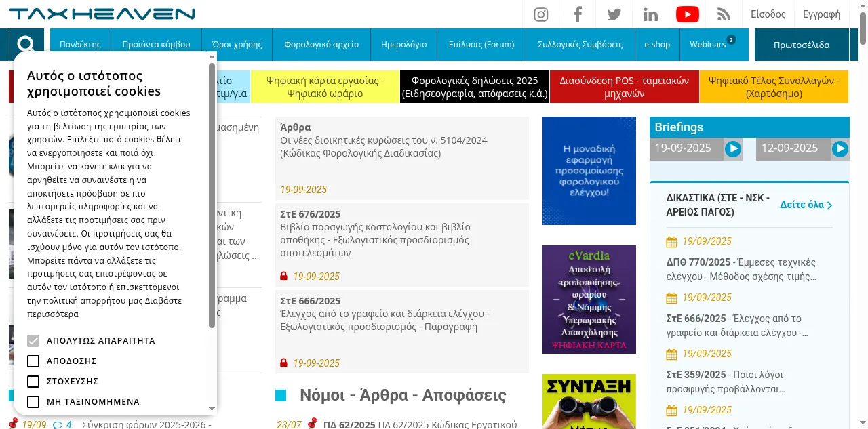Viewport: 868px width, 429px height.
Task: Open the Φορολογικό αρχείο menu
Action: tap(321, 45)
